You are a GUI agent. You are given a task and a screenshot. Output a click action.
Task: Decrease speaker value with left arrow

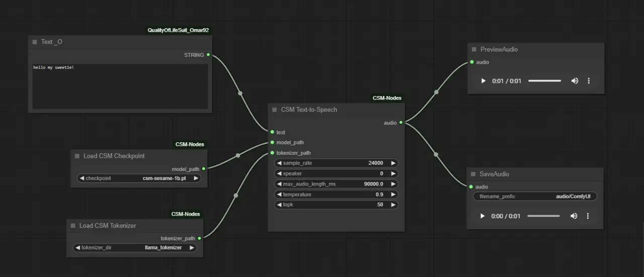[279, 174]
